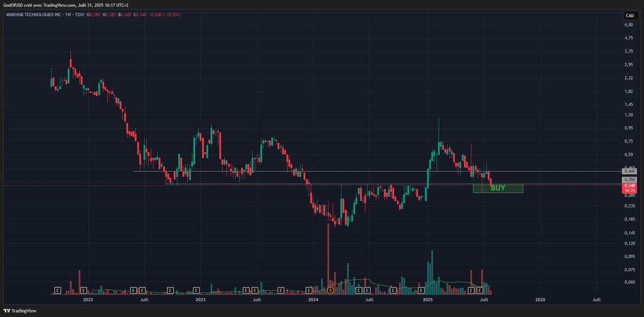The image size is (644, 317).
Task: Click the TradingView logo
Action: coord(20,311)
